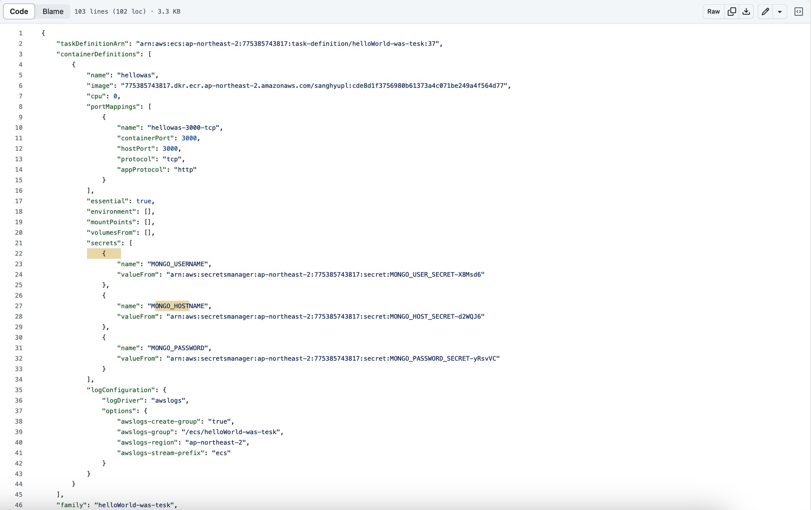Click the ECR image URI string
This screenshot has height=510, width=812.
pos(314,86)
